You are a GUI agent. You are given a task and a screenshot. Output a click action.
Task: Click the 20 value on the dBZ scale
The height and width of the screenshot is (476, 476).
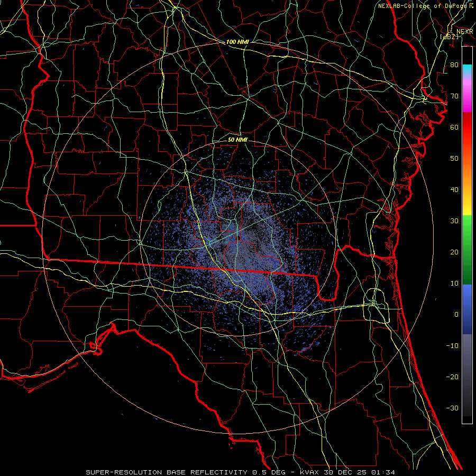(x=454, y=252)
